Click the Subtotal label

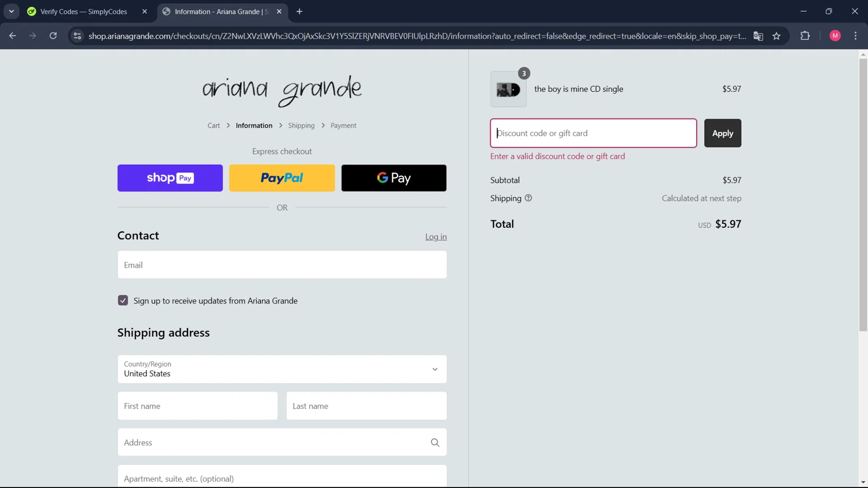point(505,180)
